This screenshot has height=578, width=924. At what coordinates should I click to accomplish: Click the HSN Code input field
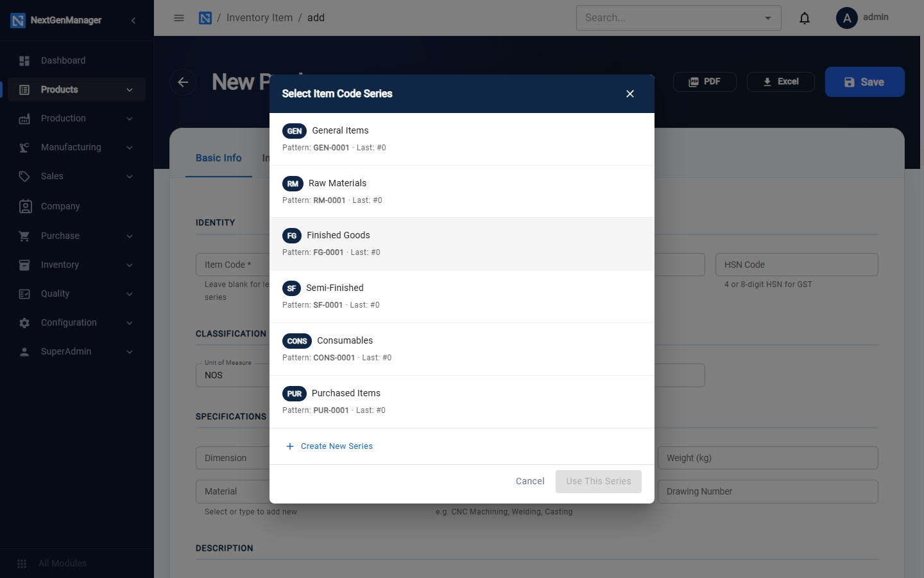[797, 265]
